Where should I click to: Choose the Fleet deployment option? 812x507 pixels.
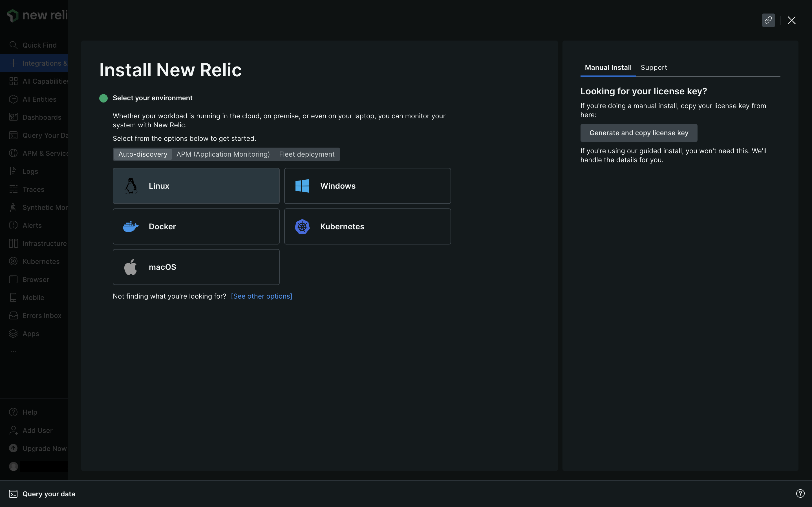coord(307,154)
